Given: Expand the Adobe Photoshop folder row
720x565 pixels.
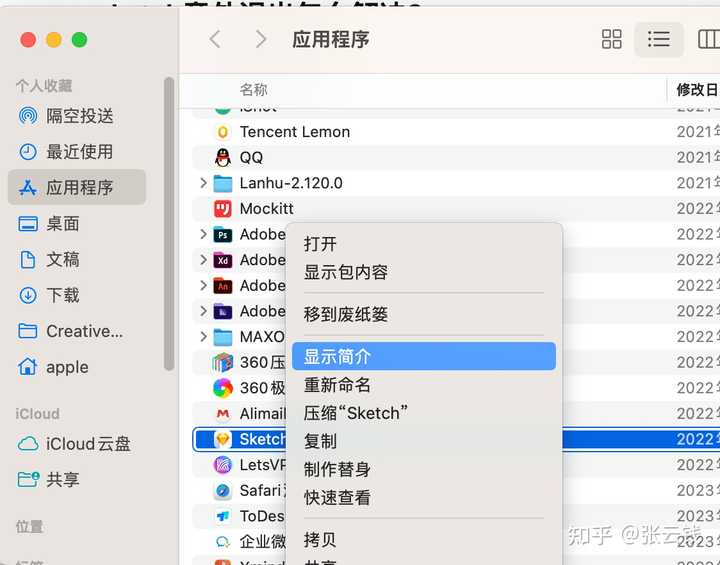Looking at the screenshot, I should (203, 235).
